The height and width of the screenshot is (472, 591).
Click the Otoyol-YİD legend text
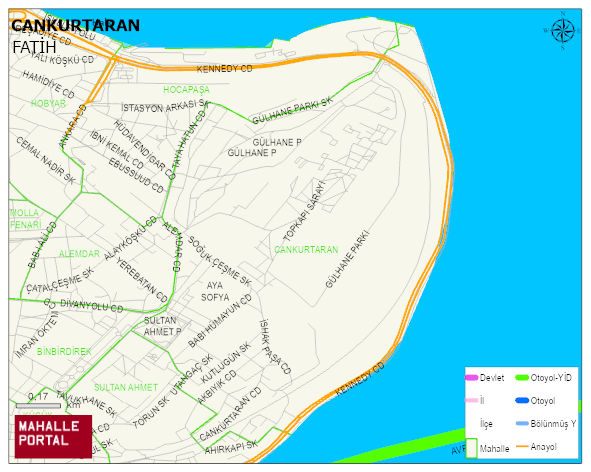click(551, 377)
